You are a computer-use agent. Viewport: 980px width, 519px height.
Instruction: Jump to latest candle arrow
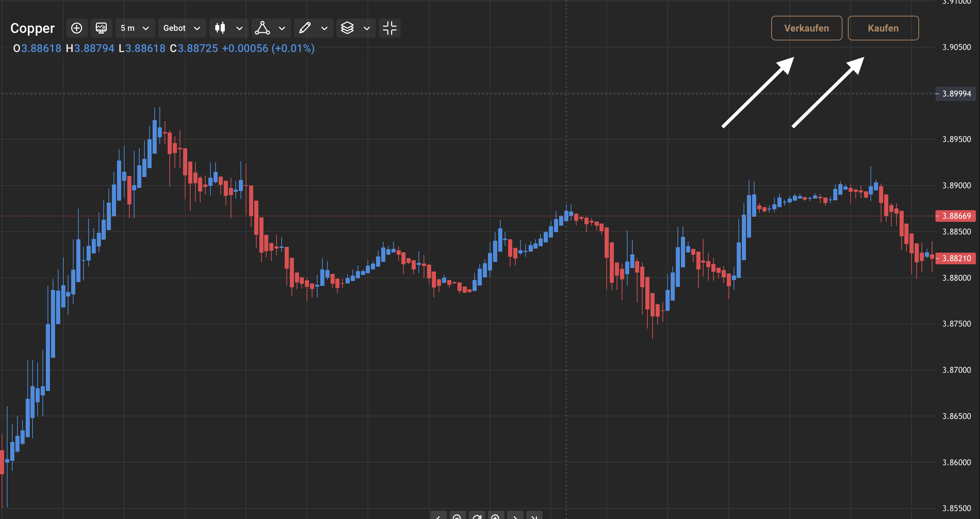(534, 516)
